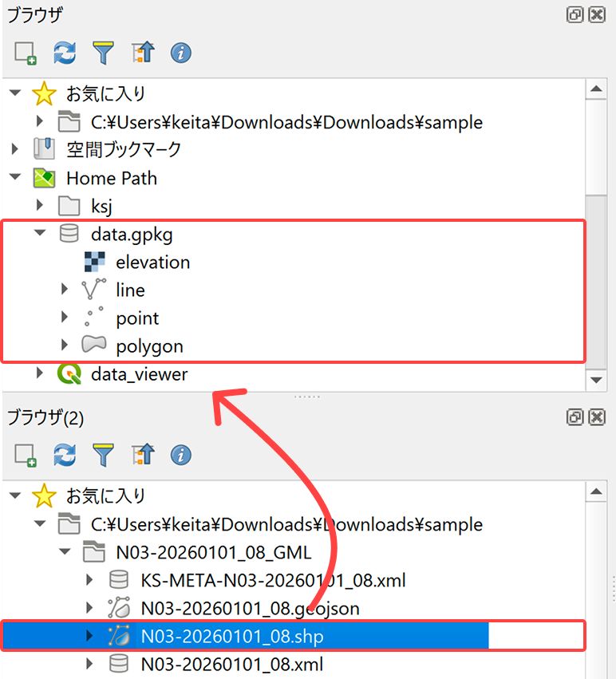Screen dimensions: 616x679
Task: Expand the polygon layer node
Action: [65, 345]
